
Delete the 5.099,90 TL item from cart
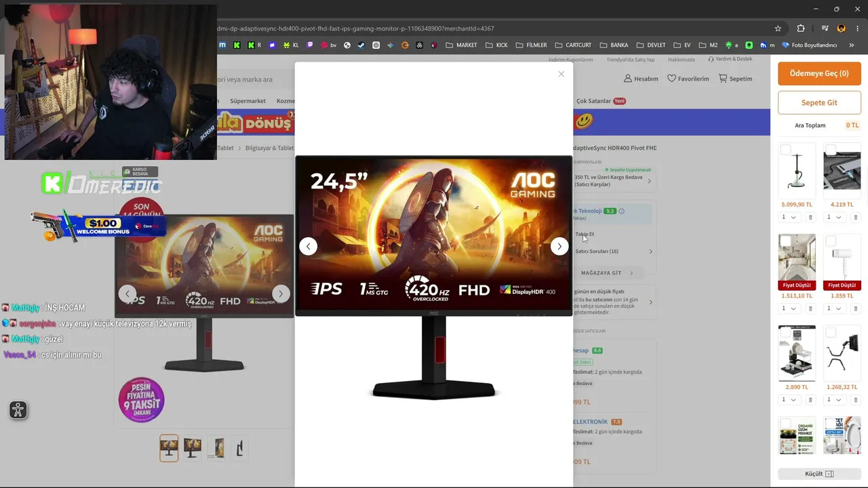tap(810, 218)
